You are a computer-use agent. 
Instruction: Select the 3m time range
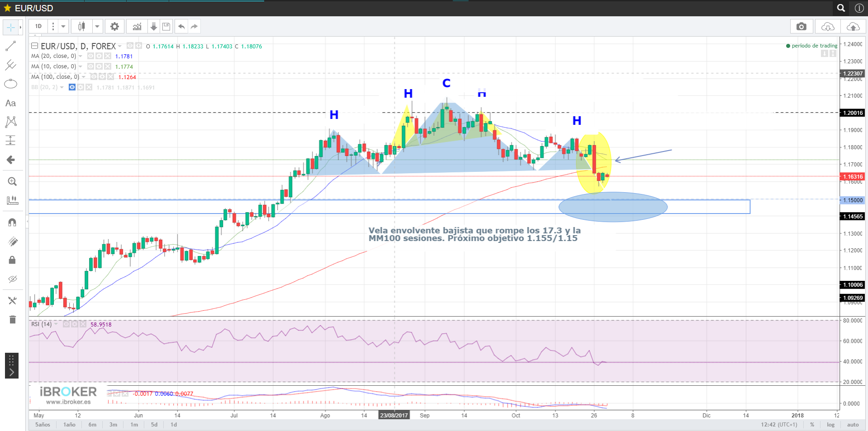point(113,425)
